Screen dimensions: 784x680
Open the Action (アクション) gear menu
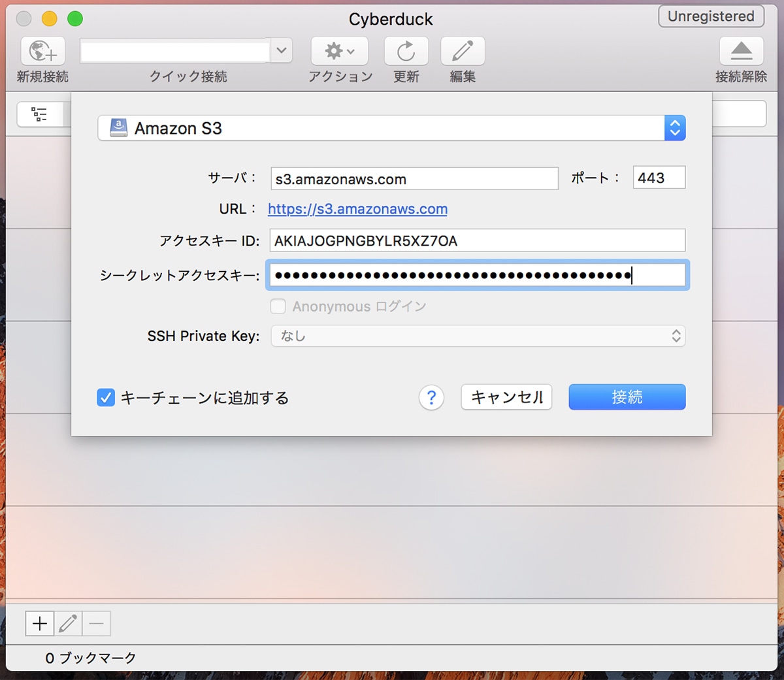pyautogui.click(x=340, y=51)
